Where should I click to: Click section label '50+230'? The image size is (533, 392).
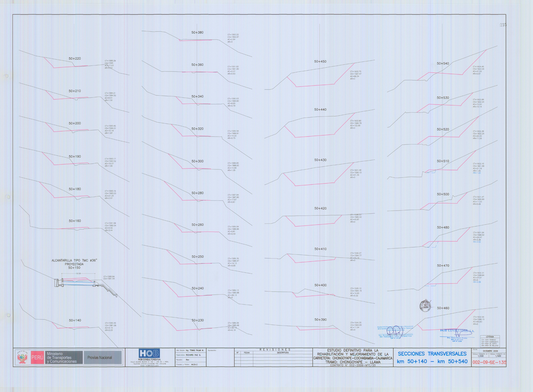pos(198,320)
